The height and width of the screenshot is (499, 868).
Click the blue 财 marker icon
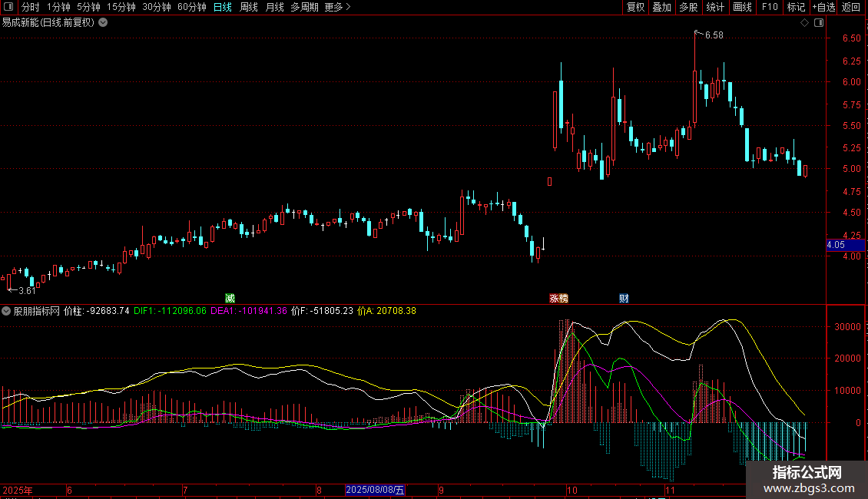click(x=624, y=298)
